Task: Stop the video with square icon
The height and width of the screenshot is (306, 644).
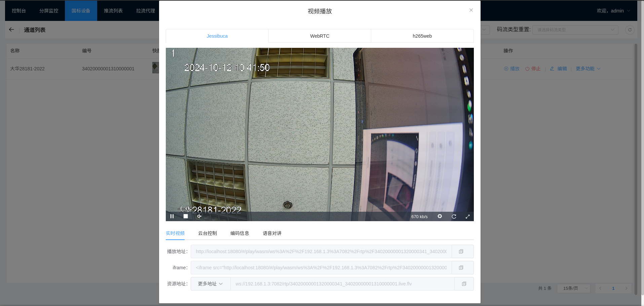Action: (x=186, y=216)
